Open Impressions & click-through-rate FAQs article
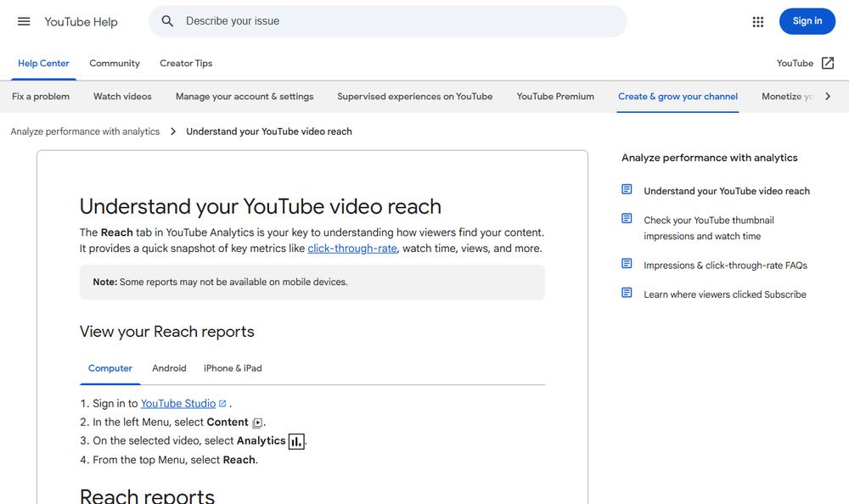This screenshot has width=849, height=504. [x=725, y=266]
